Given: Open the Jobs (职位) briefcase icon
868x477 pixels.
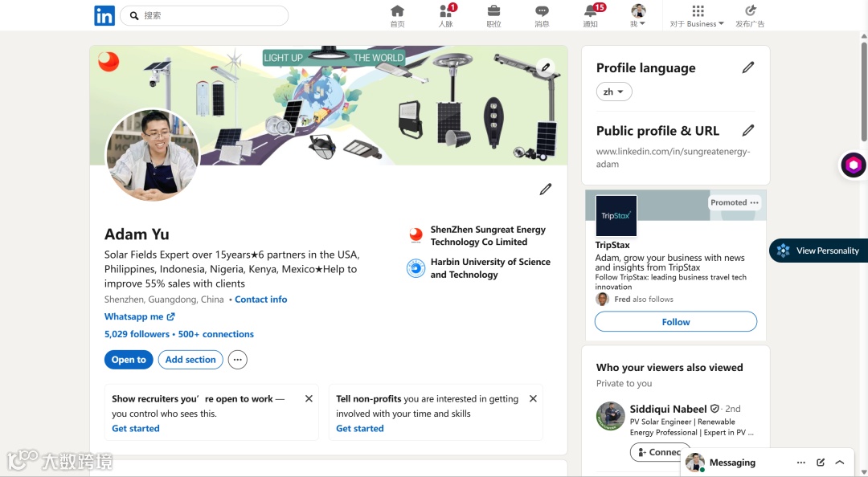Looking at the screenshot, I should pos(493,16).
